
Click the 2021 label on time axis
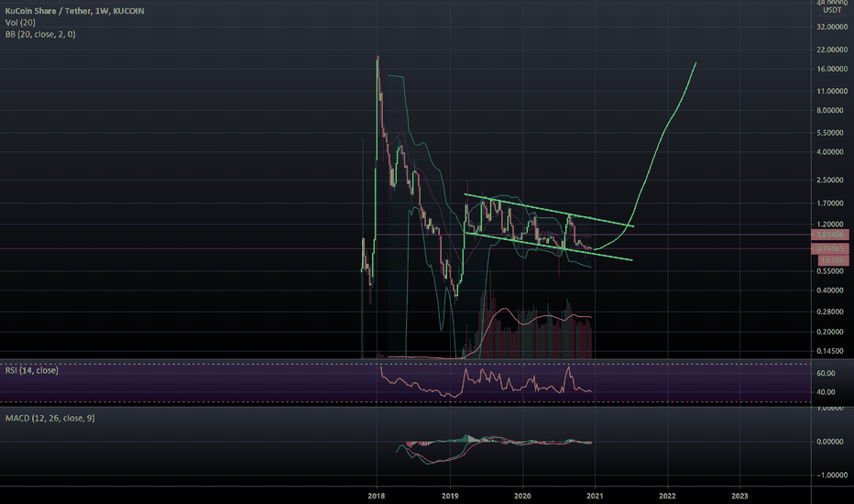point(595,496)
